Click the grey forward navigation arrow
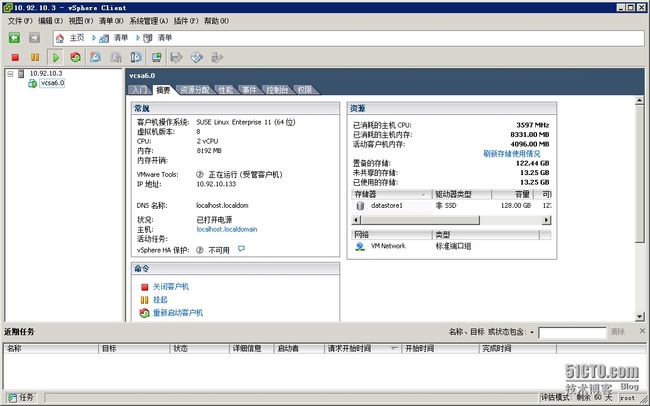This screenshot has width=650, height=406. tap(34, 38)
